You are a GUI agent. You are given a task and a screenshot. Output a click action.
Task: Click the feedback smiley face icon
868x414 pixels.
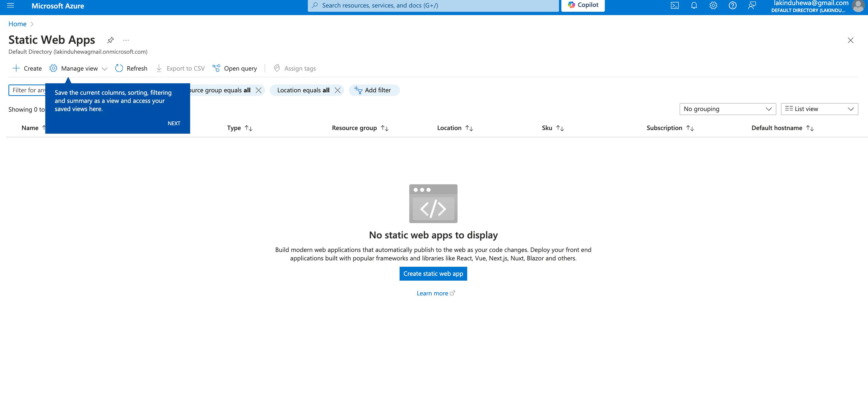[x=752, y=5]
